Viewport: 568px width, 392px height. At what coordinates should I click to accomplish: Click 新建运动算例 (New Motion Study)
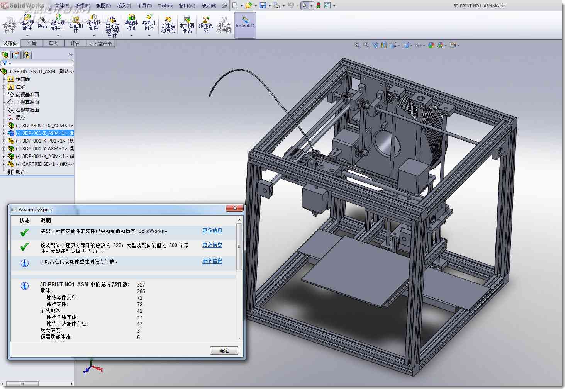coord(168,25)
